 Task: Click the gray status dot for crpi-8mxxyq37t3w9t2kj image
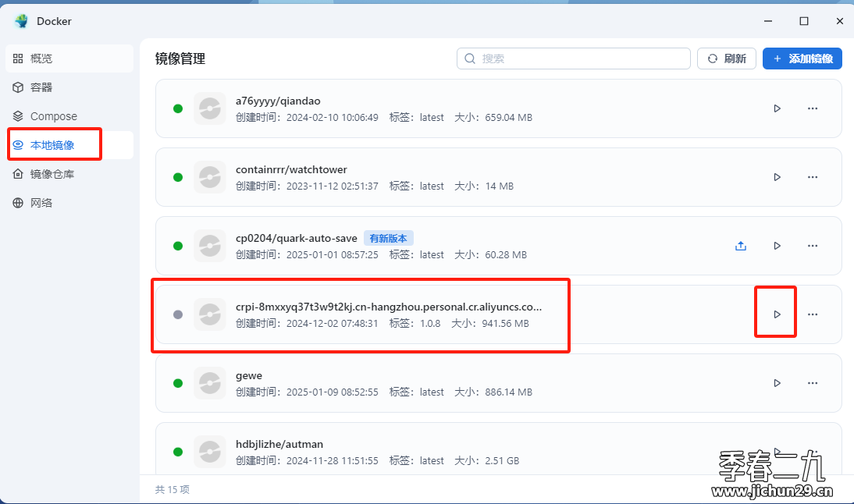177,314
